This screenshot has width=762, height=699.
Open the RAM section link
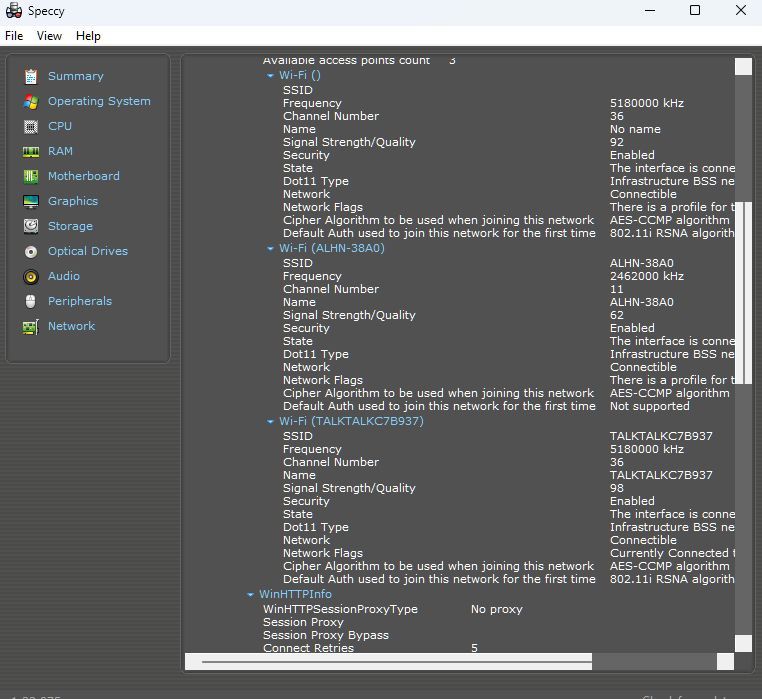(60, 151)
